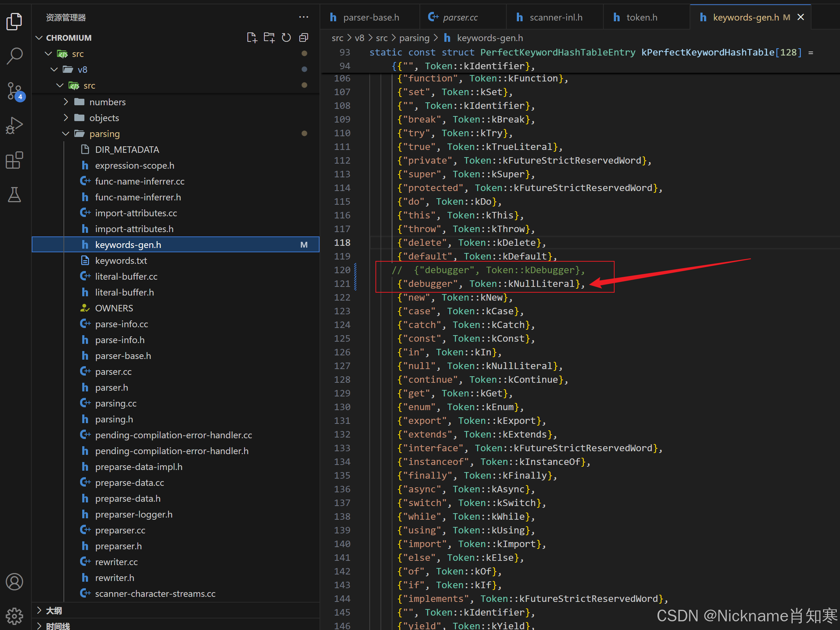Click parsing in the breadcrumb path
Screen dimensions: 840x630
click(x=414, y=38)
